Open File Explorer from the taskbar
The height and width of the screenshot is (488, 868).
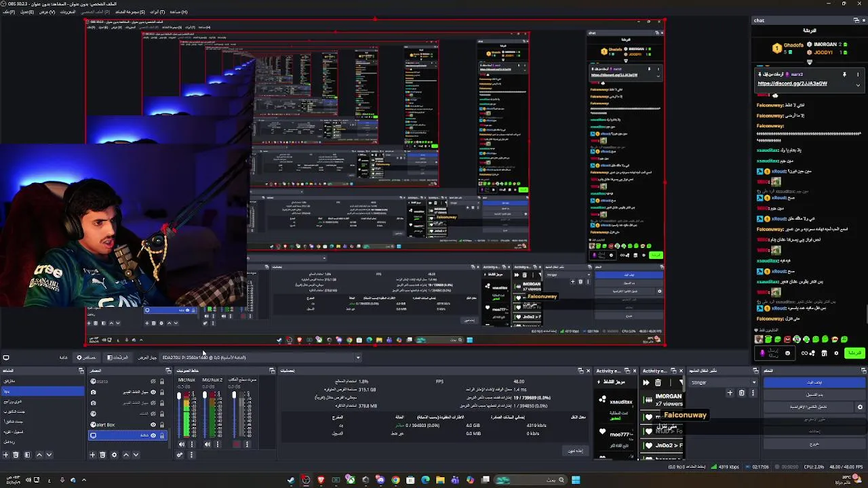(x=440, y=480)
